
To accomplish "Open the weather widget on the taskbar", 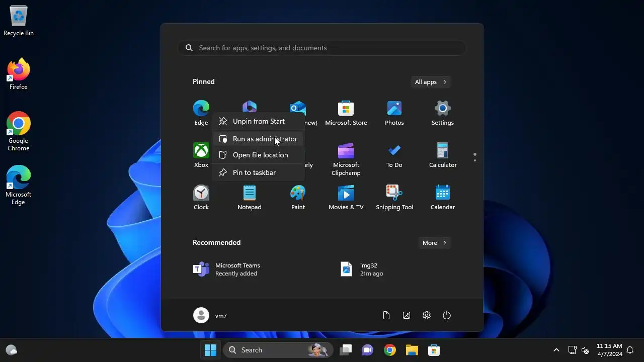I will pos(12,350).
